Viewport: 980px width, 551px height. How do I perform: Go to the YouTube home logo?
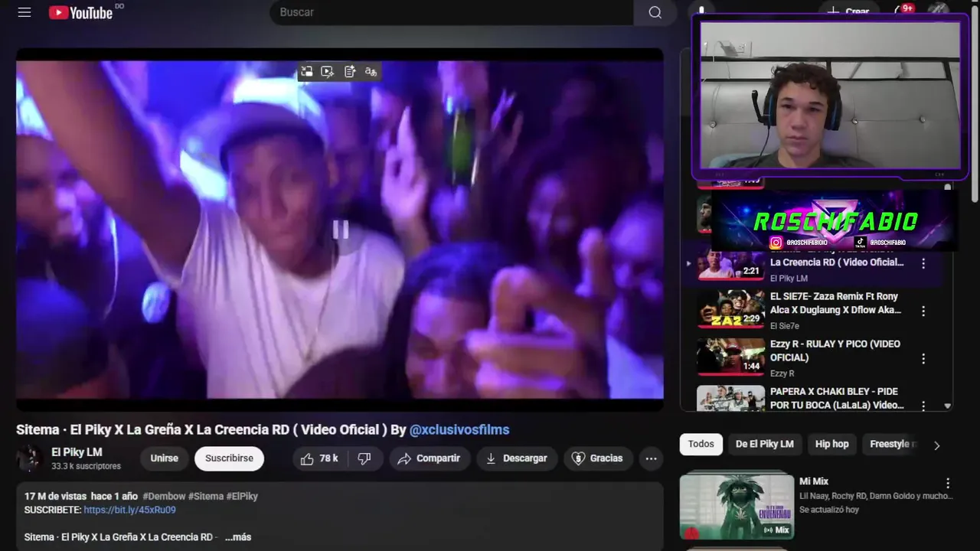81,12
